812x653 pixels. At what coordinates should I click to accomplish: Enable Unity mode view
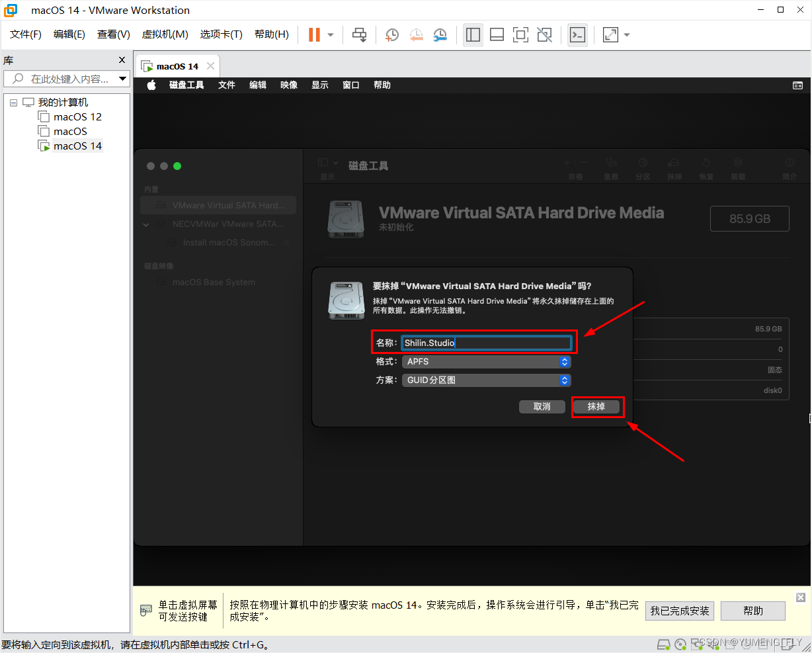[544, 34]
